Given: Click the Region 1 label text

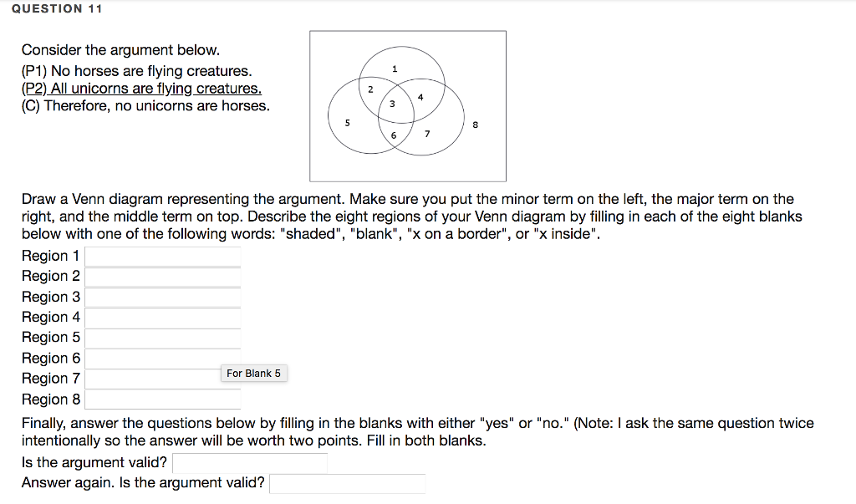Looking at the screenshot, I should tap(51, 256).
